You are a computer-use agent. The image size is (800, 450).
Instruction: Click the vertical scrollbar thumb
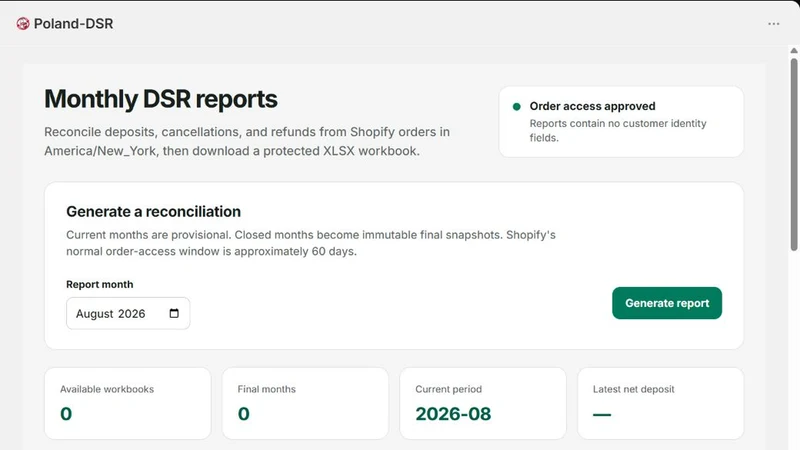(x=794, y=154)
